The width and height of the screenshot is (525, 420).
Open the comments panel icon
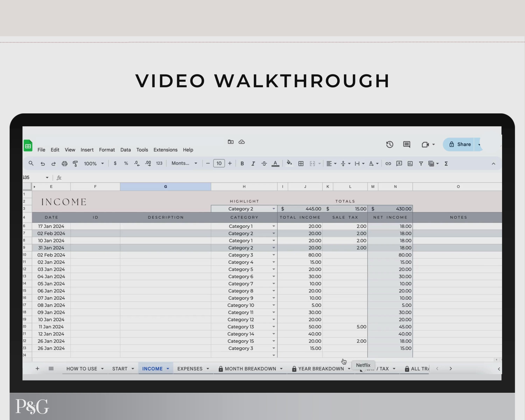coord(406,144)
